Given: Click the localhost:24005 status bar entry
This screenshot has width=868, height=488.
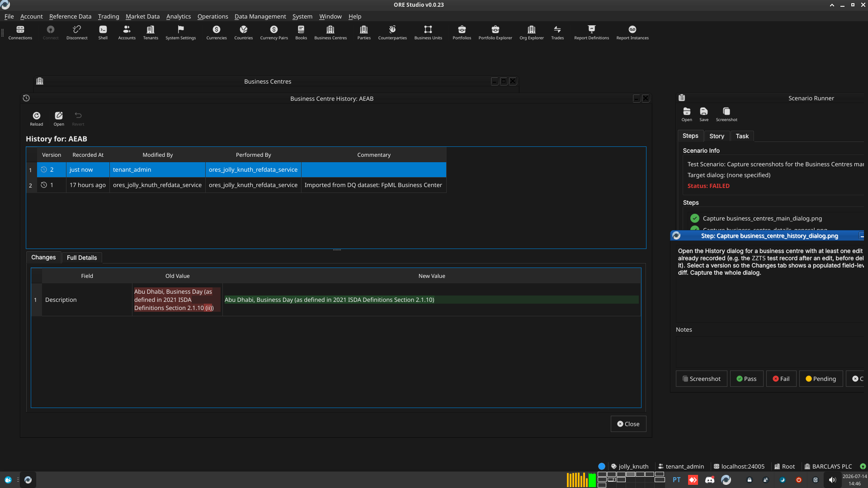Looking at the screenshot, I should pyautogui.click(x=739, y=466).
